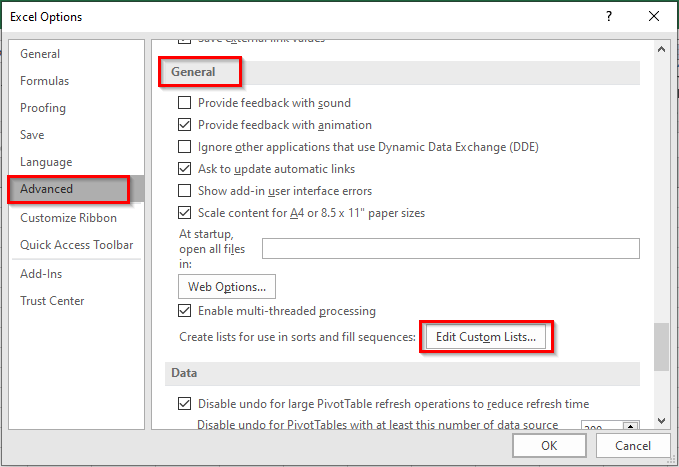
Task: Select the Save options category
Action: [32, 135]
